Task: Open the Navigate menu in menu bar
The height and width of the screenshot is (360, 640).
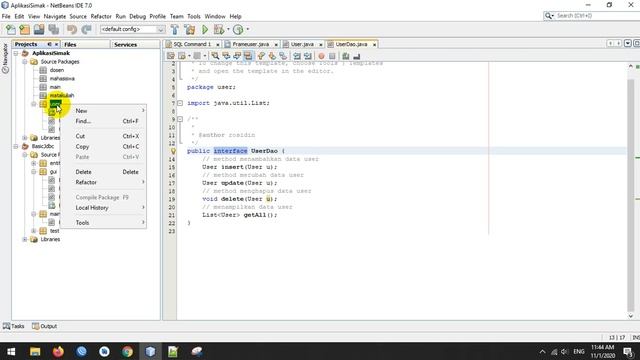Action: pos(55,16)
